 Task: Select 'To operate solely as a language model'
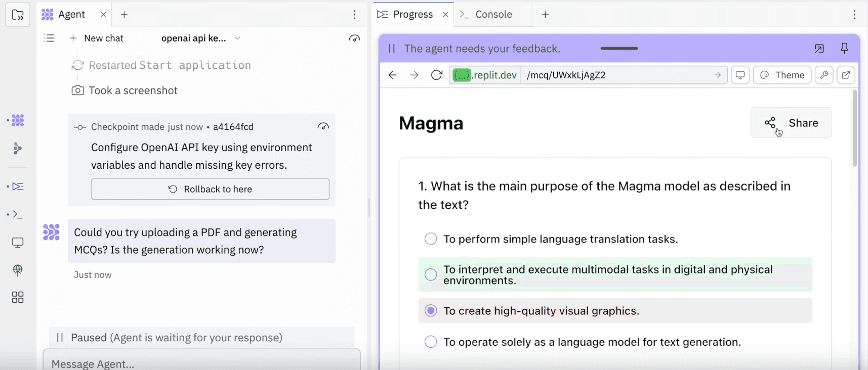tap(431, 342)
